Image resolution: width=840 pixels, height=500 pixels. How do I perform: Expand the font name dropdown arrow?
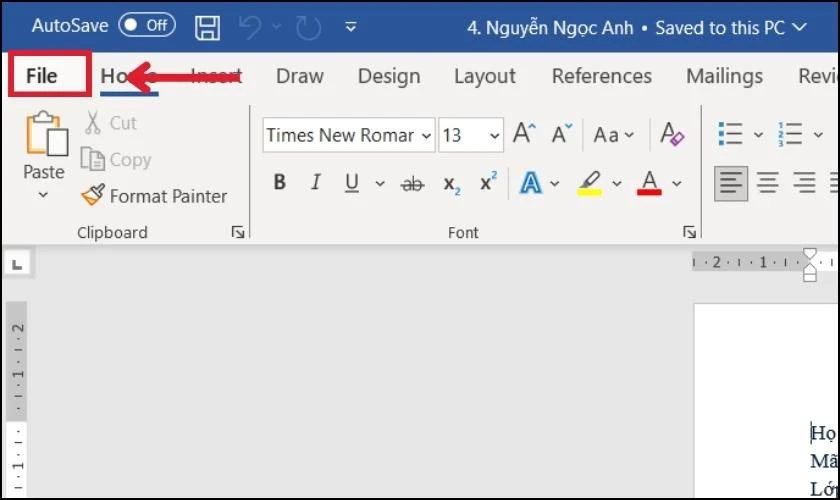coord(426,136)
